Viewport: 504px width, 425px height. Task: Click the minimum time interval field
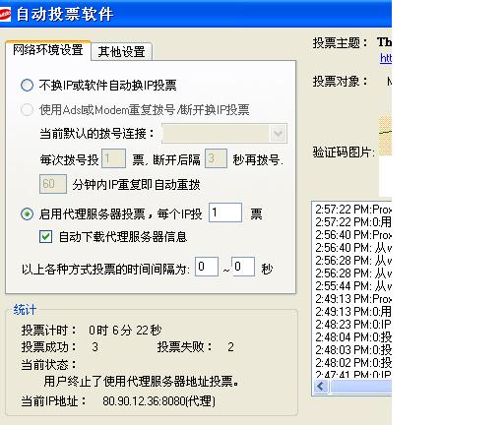click(x=207, y=267)
